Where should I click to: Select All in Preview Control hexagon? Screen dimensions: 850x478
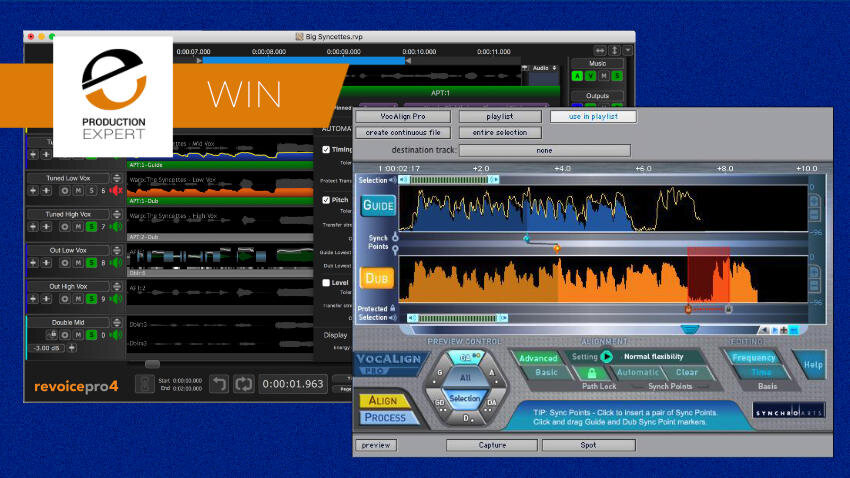pyautogui.click(x=465, y=378)
